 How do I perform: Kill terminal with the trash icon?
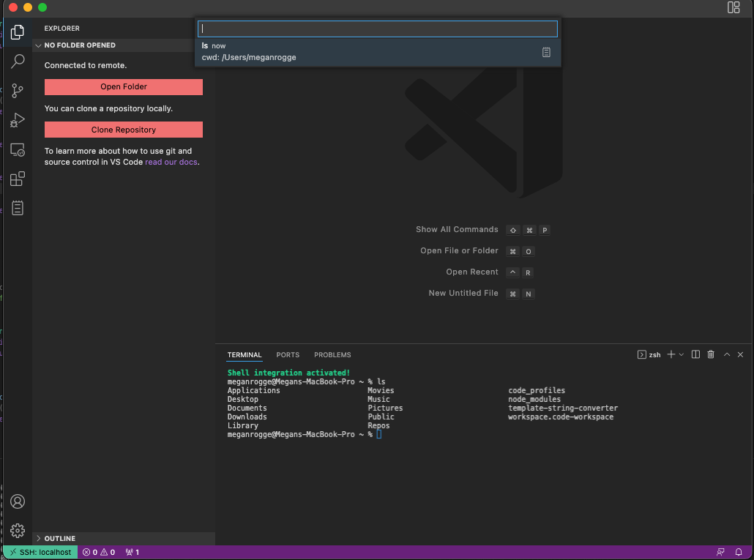[x=711, y=354]
